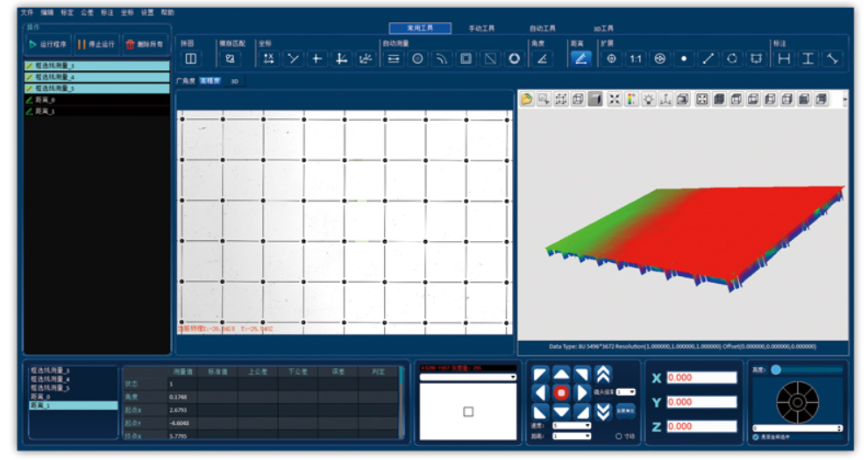868x460 pixels.
Task: Click the 1:1 scale icon
Action: tap(636, 59)
